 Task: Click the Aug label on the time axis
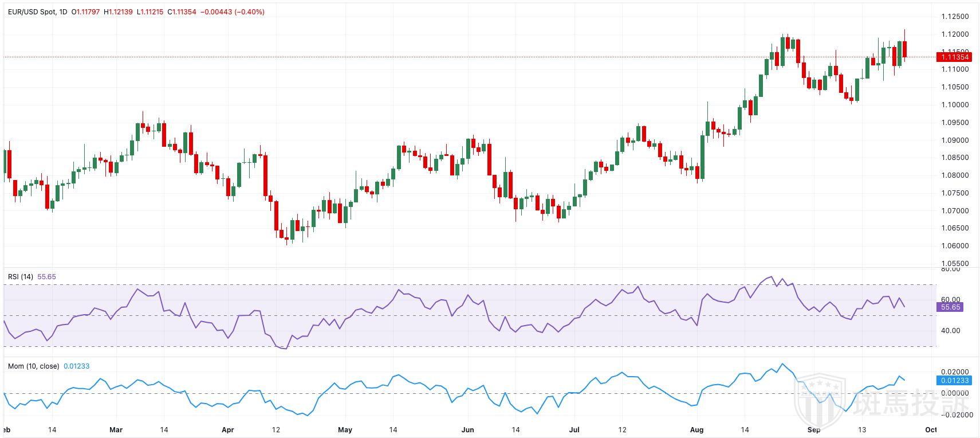coord(696,429)
